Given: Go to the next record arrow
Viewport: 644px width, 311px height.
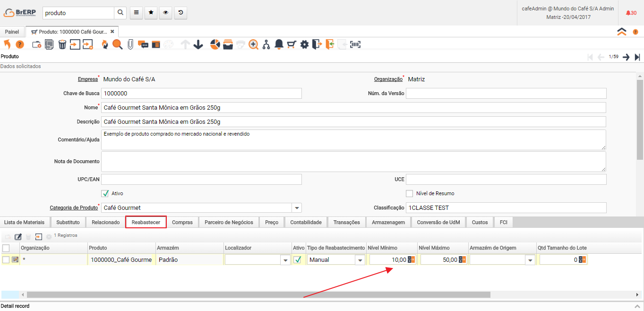Looking at the screenshot, I should 626,57.
